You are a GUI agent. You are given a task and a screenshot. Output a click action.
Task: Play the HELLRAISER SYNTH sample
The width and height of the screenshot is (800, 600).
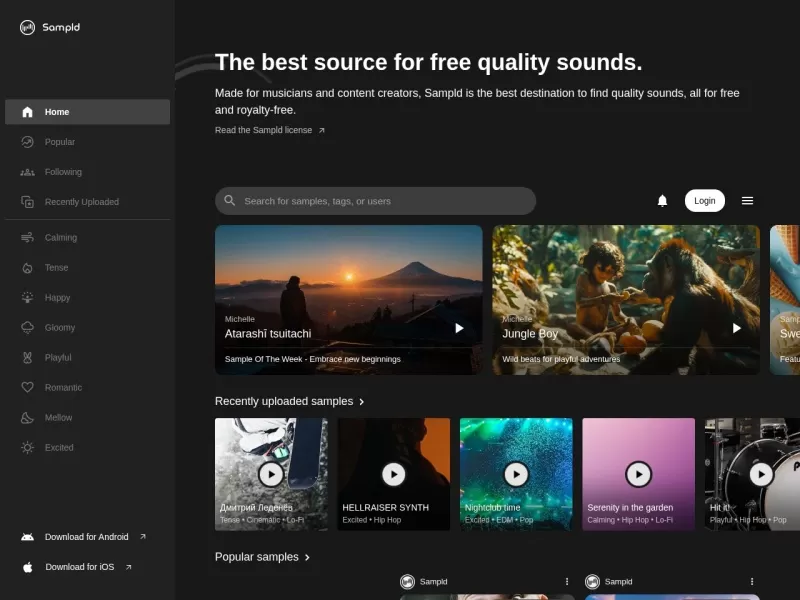(393, 474)
